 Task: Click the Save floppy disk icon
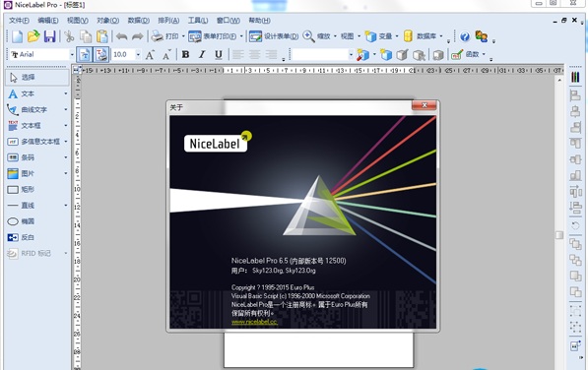tap(49, 36)
